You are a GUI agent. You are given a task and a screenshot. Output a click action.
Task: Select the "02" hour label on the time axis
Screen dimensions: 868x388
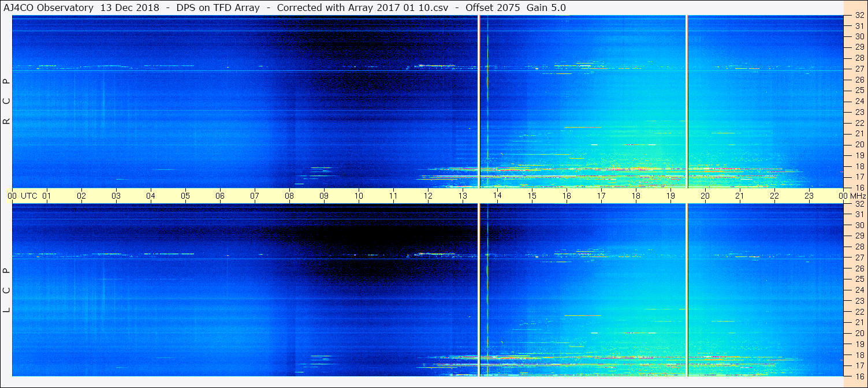click(81, 196)
